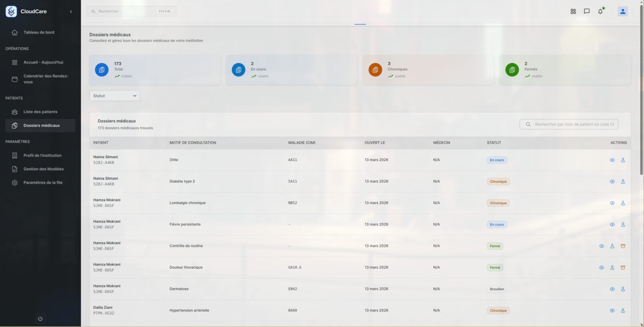Click the power logout icon in sidebar
This screenshot has width=644, height=327.
(x=40, y=319)
